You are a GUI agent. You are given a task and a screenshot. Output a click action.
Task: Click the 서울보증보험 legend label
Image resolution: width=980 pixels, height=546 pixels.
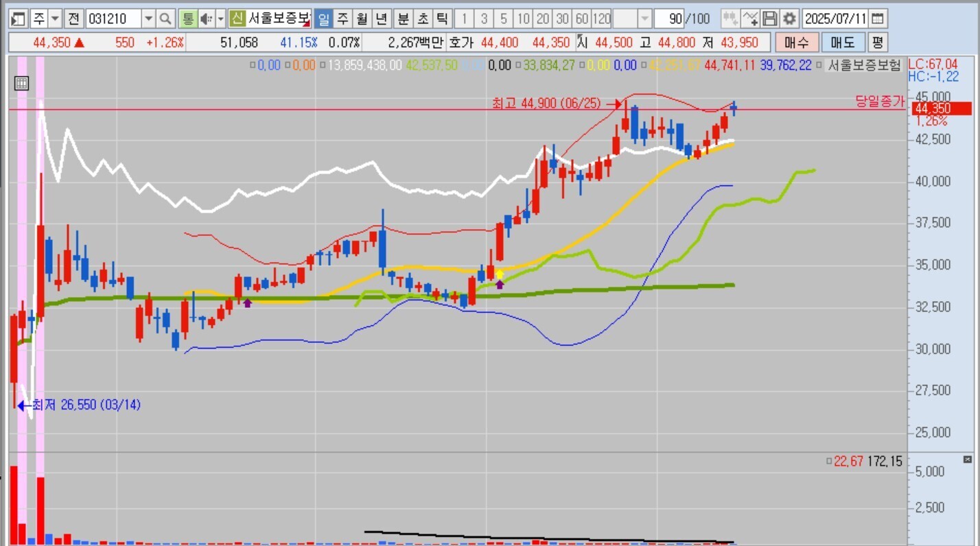point(865,66)
